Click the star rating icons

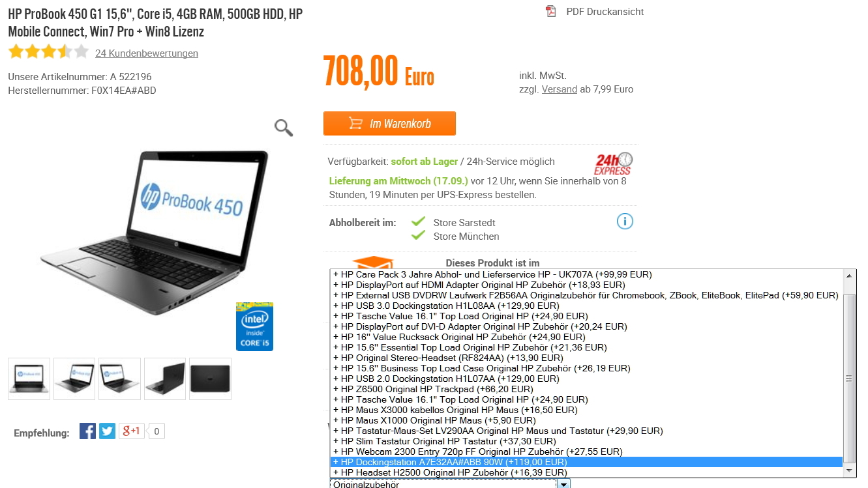(48, 52)
